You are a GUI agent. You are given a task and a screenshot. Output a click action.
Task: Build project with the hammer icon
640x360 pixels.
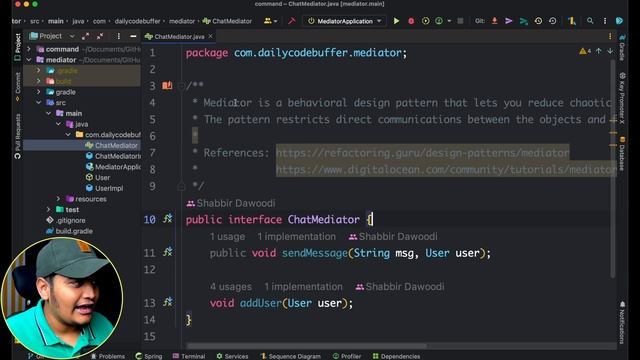291,21
